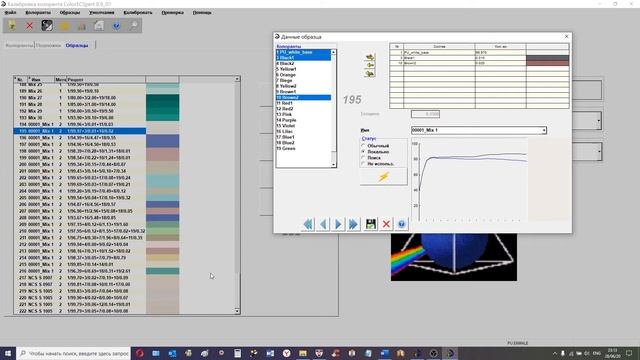Select sample row 217 NCS S 0907
Viewport: 640px width, 360px height.
[x=80, y=278]
